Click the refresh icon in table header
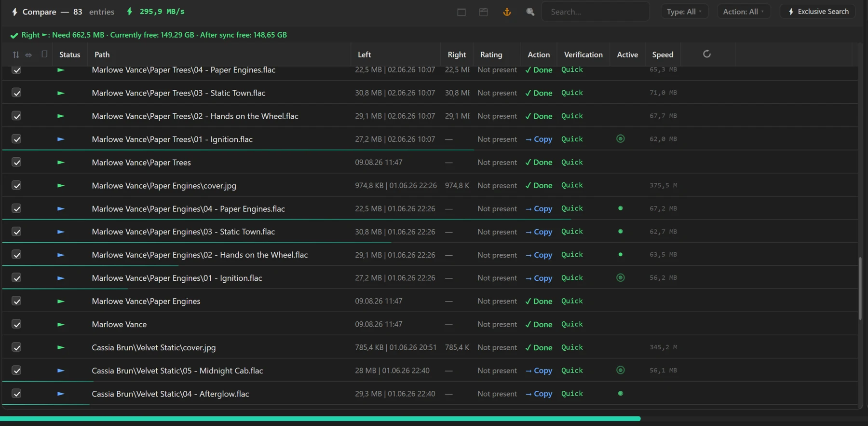Image resolution: width=868 pixels, height=426 pixels. click(x=707, y=54)
